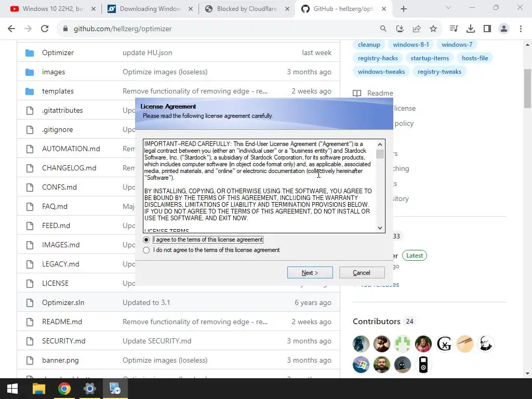
Task: Click the Next button in License Agreement
Action: pos(310,273)
